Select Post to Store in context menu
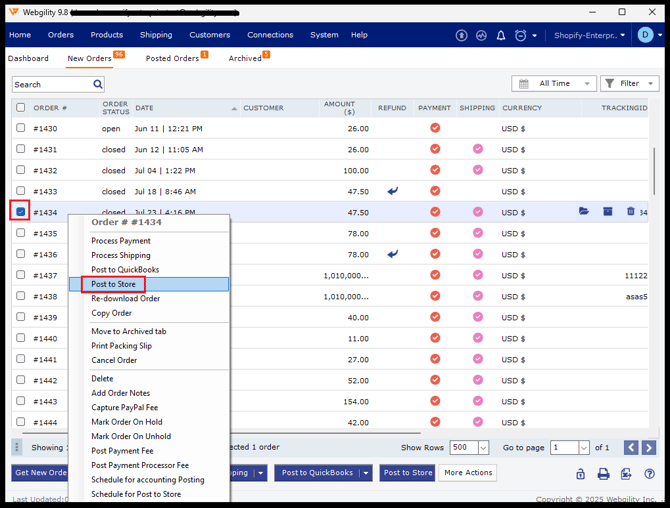Screen dimensions: 670x508 tap(113, 284)
